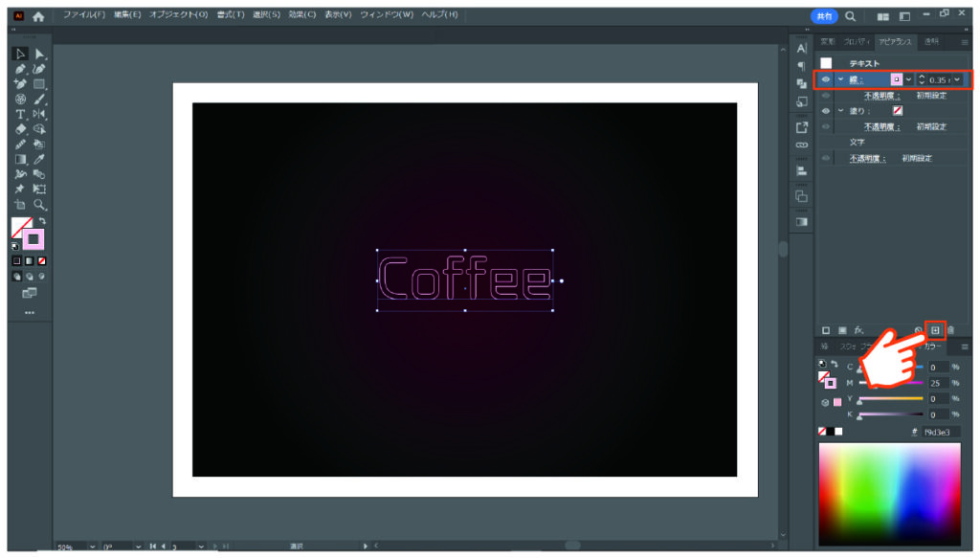Open the Paragraph panel icon
Screen dimensions: 980x558
click(x=802, y=66)
